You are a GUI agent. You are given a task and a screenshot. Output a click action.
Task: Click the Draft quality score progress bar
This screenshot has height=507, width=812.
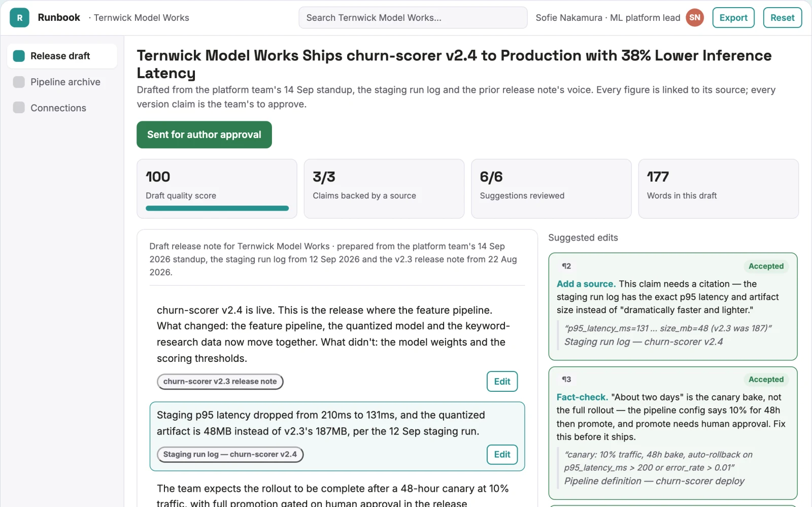click(217, 208)
